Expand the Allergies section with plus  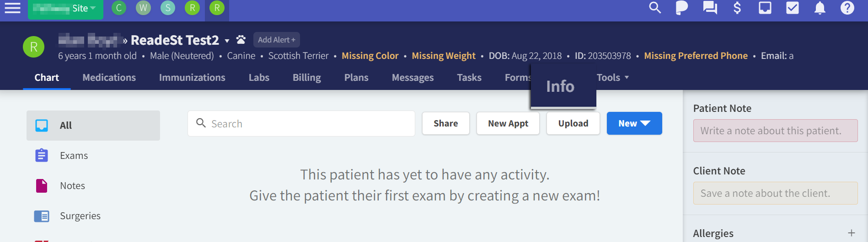point(851,233)
